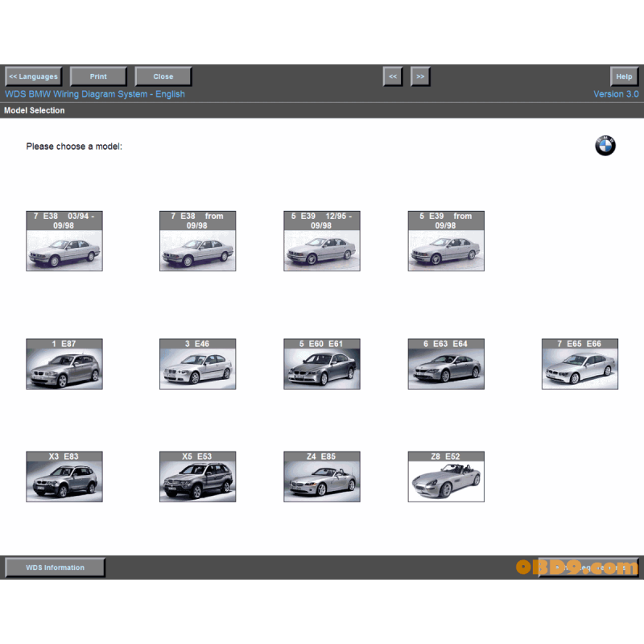Select the X3 E83 model
644x644 pixels.
pyautogui.click(x=64, y=477)
